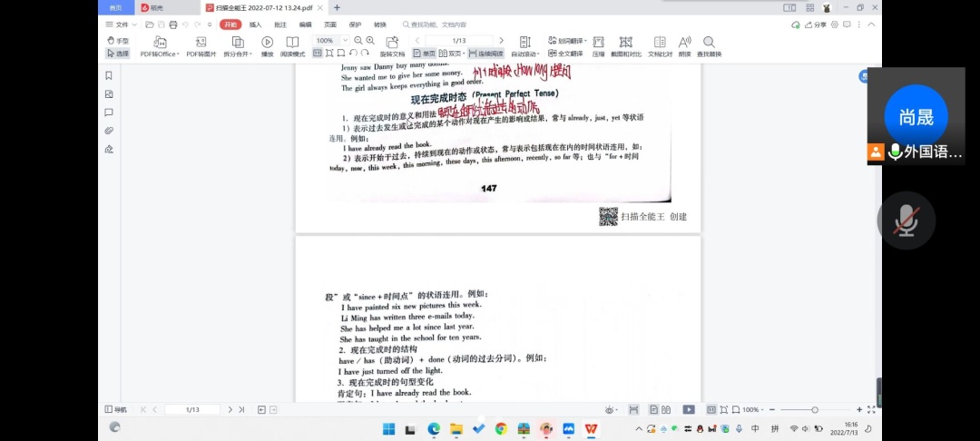
Task: Switch to the 插入 ribbon tab
Action: point(256,24)
